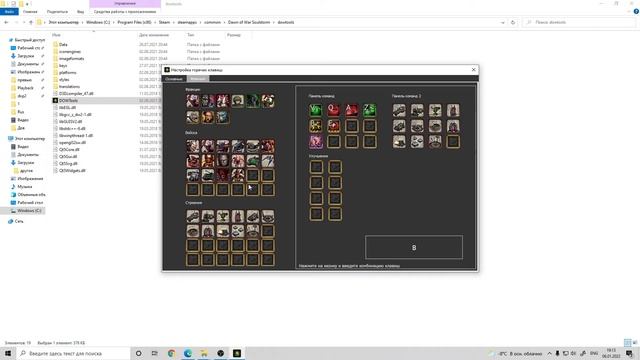Select the green V icon in the command panel
Screen dimensions: 640x360
[x=316, y=110]
